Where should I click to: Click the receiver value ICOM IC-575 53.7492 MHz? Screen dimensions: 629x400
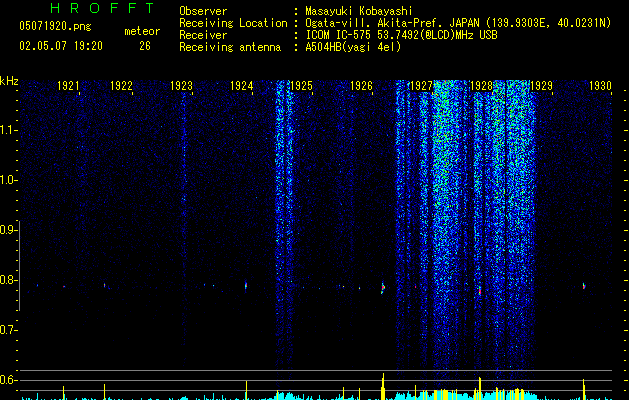click(x=401, y=35)
